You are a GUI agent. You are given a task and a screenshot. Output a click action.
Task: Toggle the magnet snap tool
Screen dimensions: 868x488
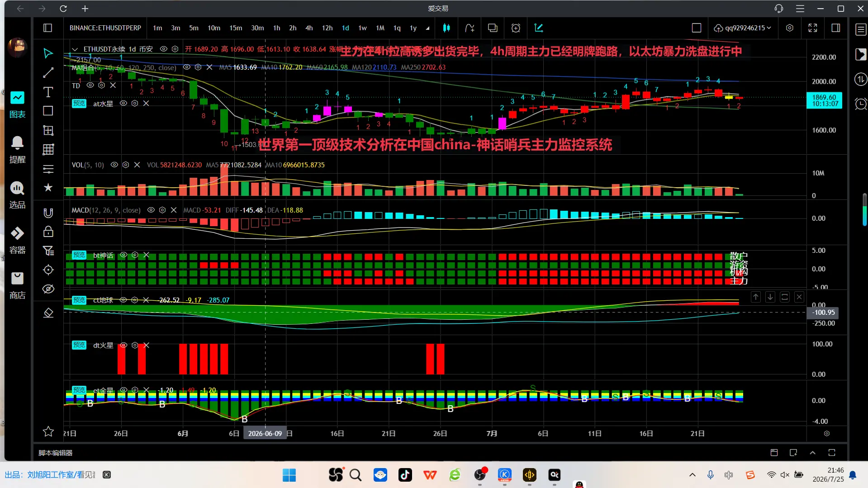click(48, 213)
